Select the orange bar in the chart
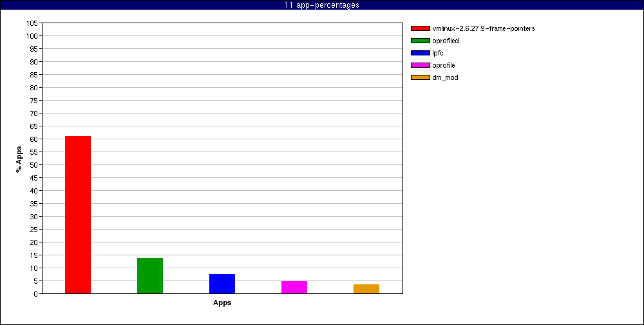The image size is (644, 325). [366, 289]
